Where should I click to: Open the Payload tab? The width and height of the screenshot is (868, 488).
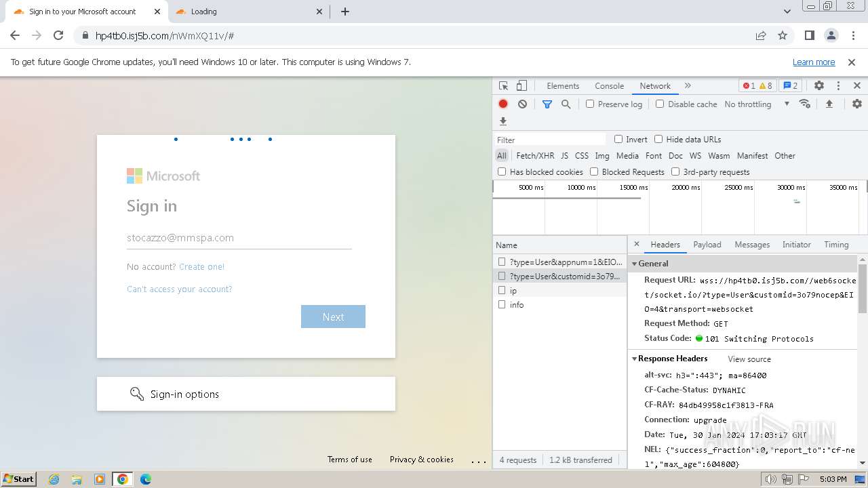(707, 245)
